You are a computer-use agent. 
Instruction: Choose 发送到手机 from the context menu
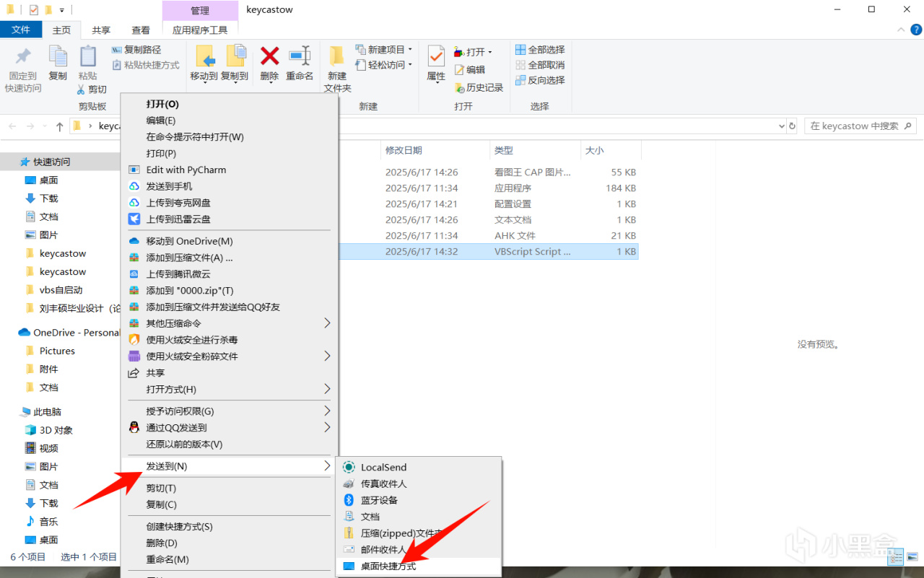[229, 187]
